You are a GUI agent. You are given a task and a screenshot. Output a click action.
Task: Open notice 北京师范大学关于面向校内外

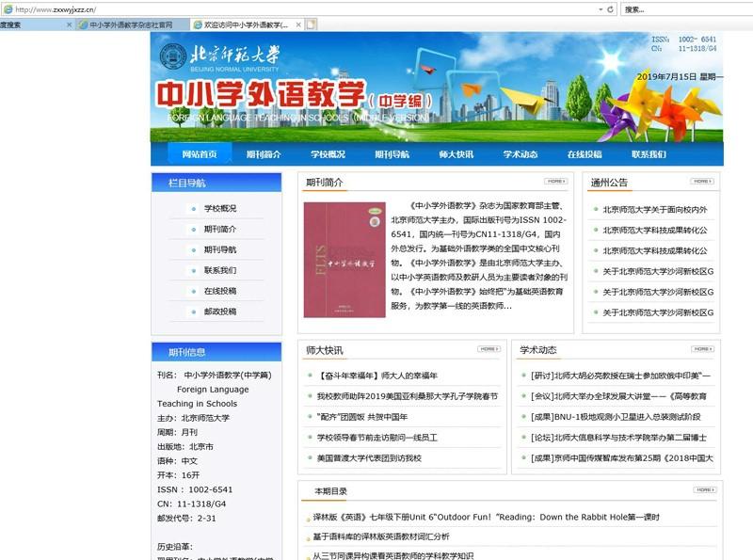click(655, 209)
